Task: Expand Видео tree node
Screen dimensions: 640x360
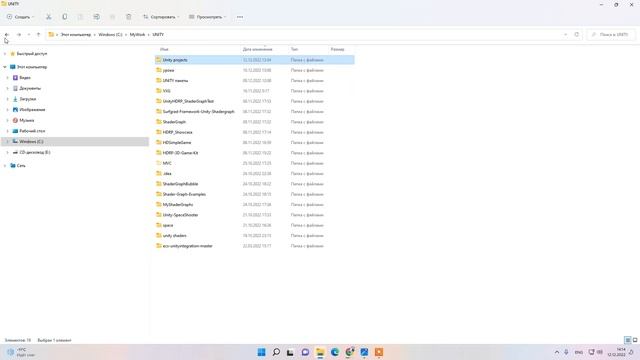Action: coord(7,78)
